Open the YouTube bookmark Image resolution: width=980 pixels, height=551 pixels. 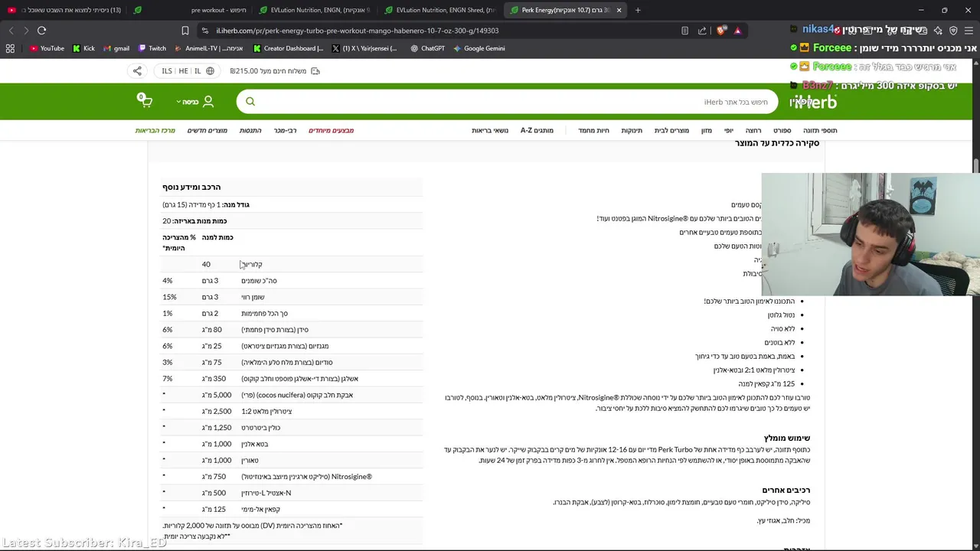coord(47,48)
